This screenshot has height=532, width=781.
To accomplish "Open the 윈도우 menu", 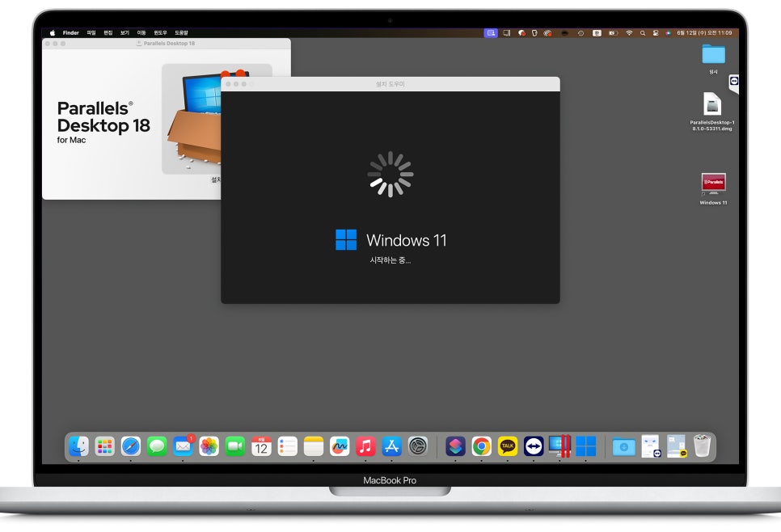I will pyautogui.click(x=160, y=33).
